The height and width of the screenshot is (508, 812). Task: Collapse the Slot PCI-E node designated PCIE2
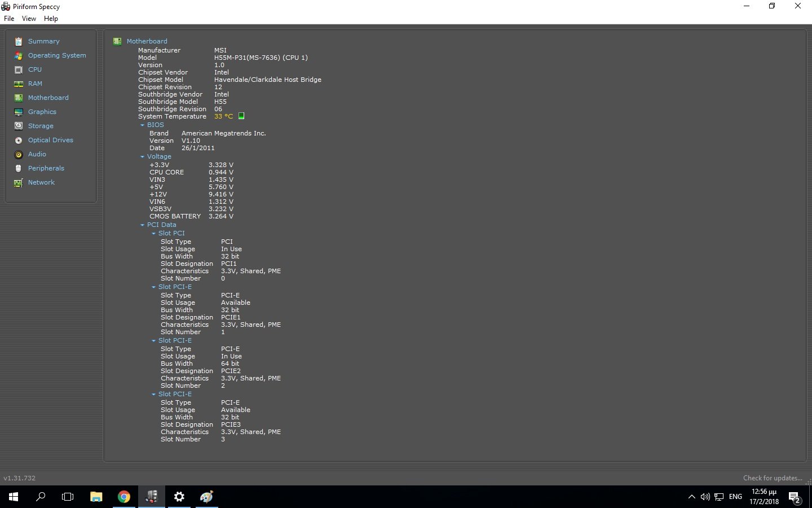(153, 340)
